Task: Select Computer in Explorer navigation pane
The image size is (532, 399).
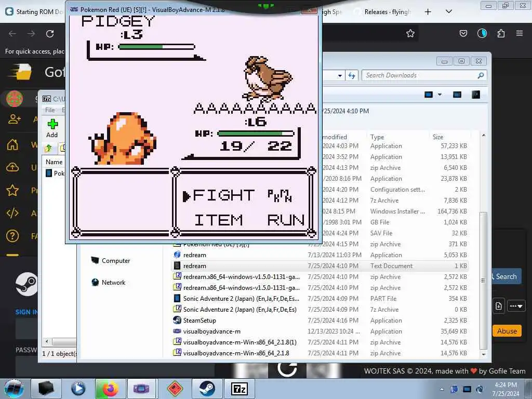Action: pyautogui.click(x=110, y=261)
